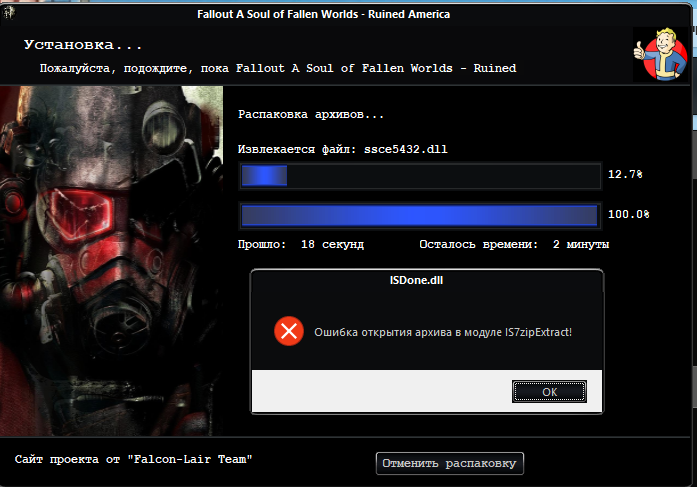Click the Отменить распаковку button

click(x=449, y=463)
